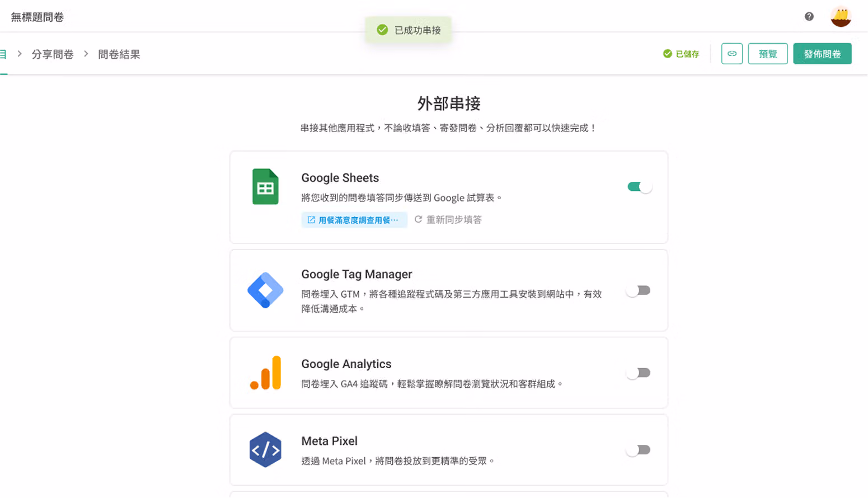Click the subtitle starting with 串接其他應用程式
The height and width of the screenshot is (498, 868).
click(x=449, y=128)
